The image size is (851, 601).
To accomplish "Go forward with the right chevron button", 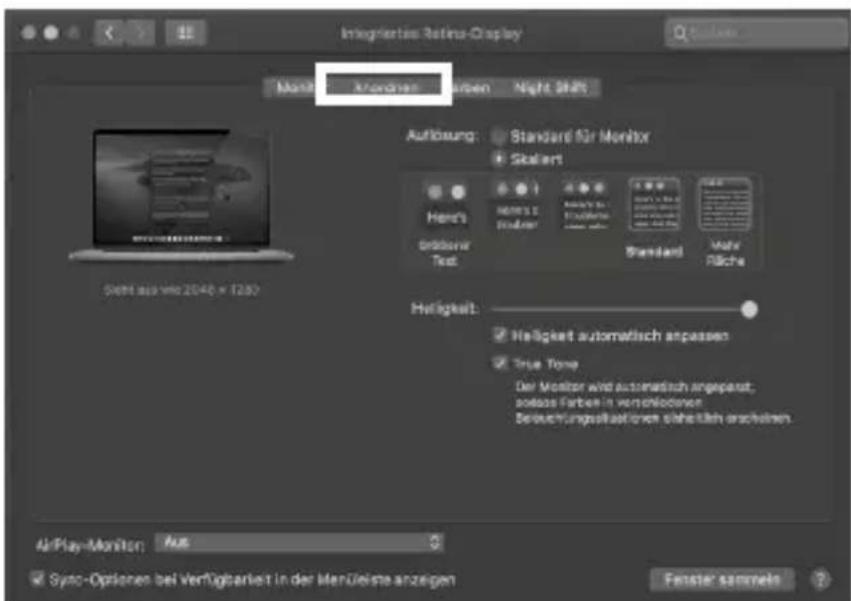I will [x=141, y=34].
